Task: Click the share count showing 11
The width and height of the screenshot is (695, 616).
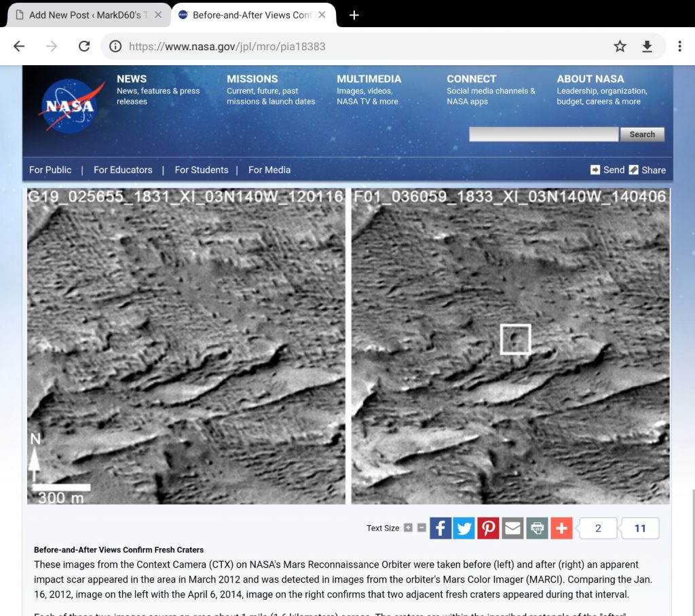Action: pyautogui.click(x=639, y=528)
